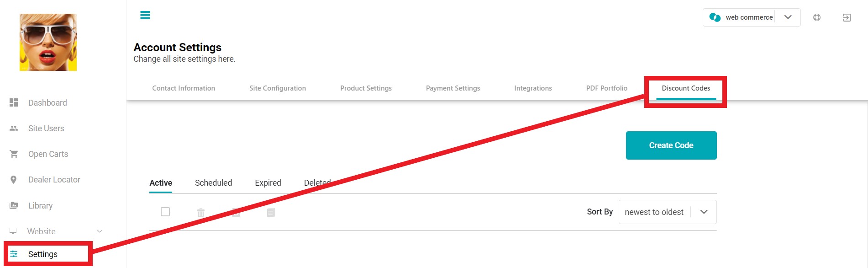The width and height of the screenshot is (868, 268).
Task: Switch to Payment Settings tab
Action: (x=453, y=88)
